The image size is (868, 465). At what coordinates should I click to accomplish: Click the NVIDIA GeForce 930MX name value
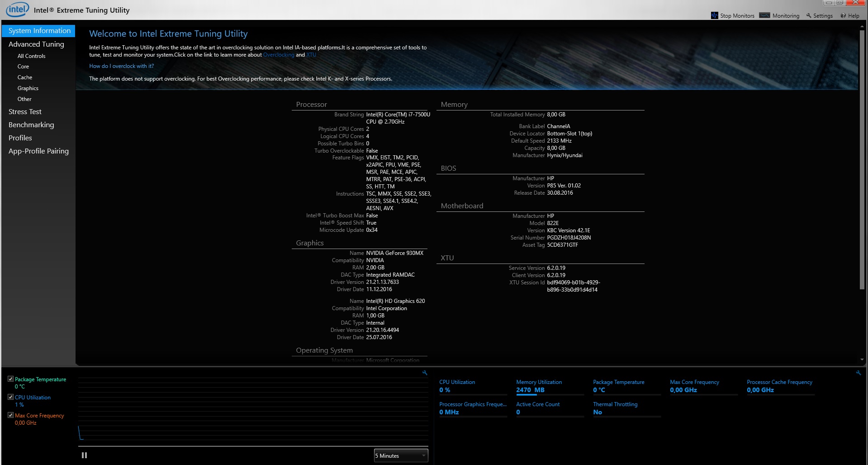395,253
